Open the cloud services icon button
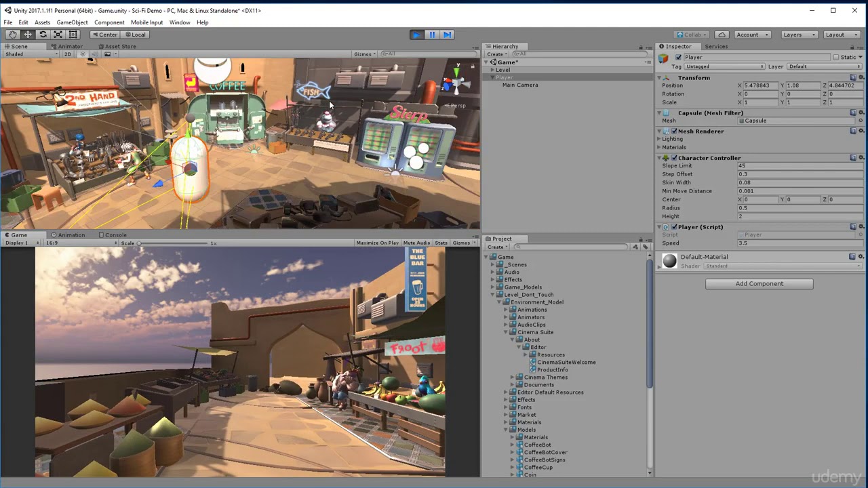The image size is (868, 488). pos(722,35)
